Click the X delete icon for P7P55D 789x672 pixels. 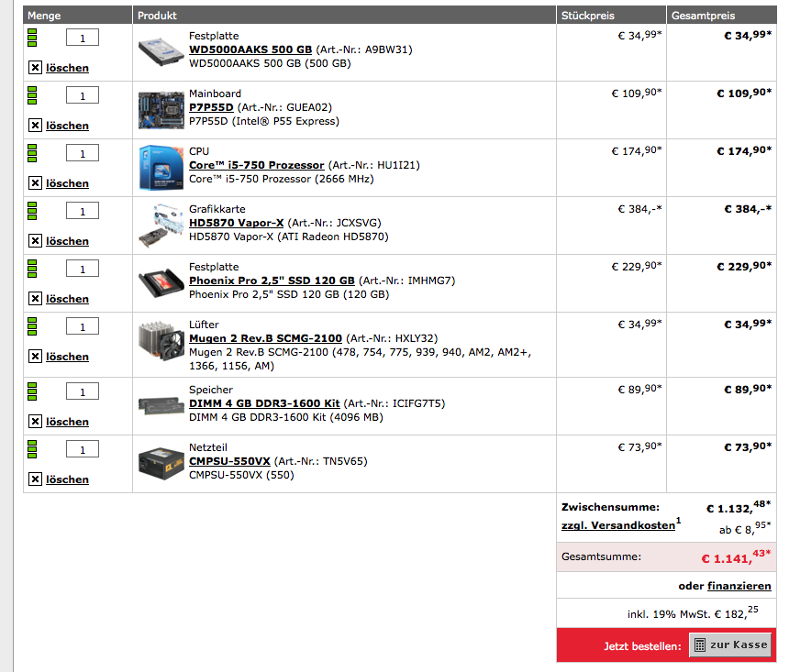pos(35,126)
